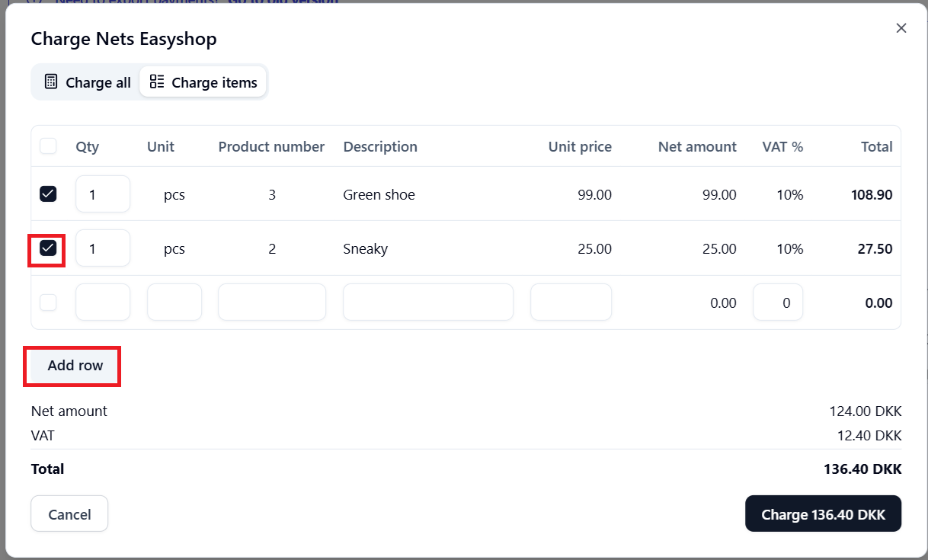Image resolution: width=928 pixels, height=560 pixels.
Task: Uncheck the Green shoe row checkbox
Action: (x=48, y=194)
